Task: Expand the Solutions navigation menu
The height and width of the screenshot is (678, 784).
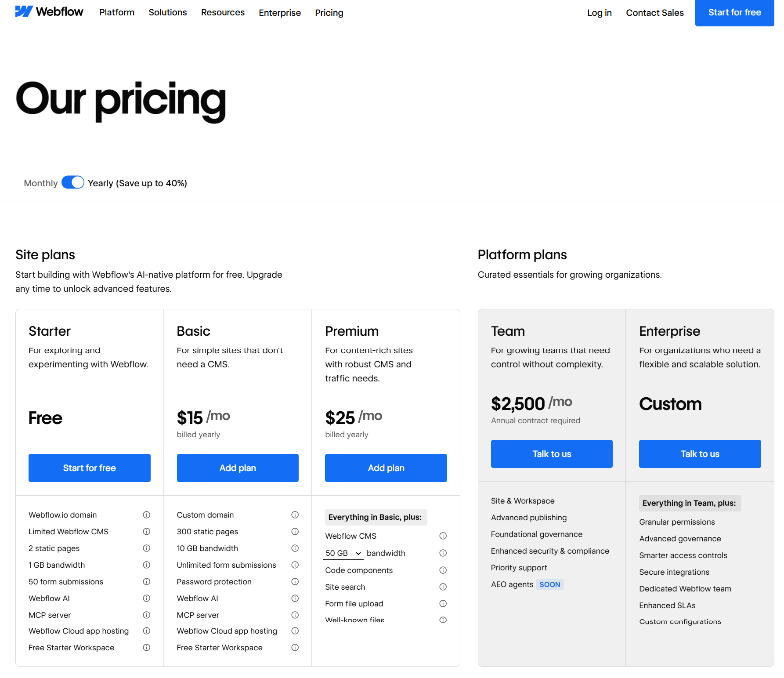Action: pyautogui.click(x=168, y=12)
